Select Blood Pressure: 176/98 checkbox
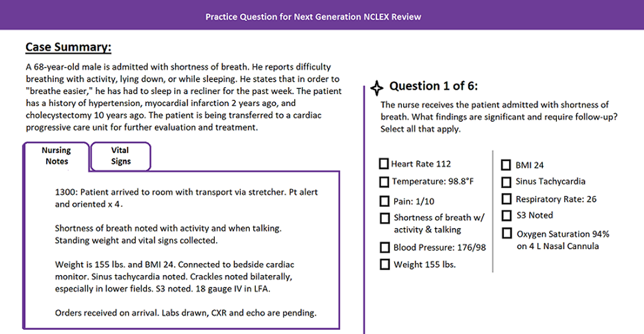 (x=384, y=247)
